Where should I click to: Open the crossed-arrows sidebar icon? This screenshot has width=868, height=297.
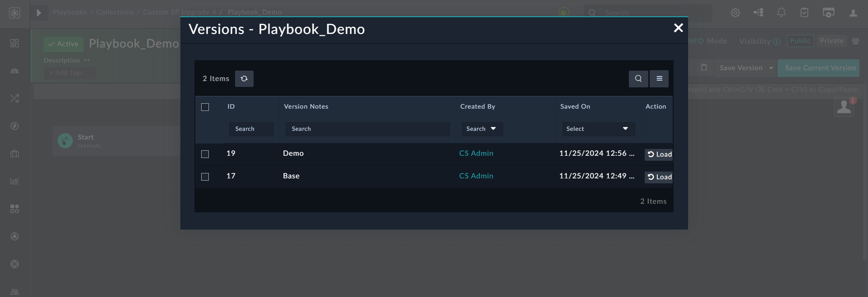point(15,98)
